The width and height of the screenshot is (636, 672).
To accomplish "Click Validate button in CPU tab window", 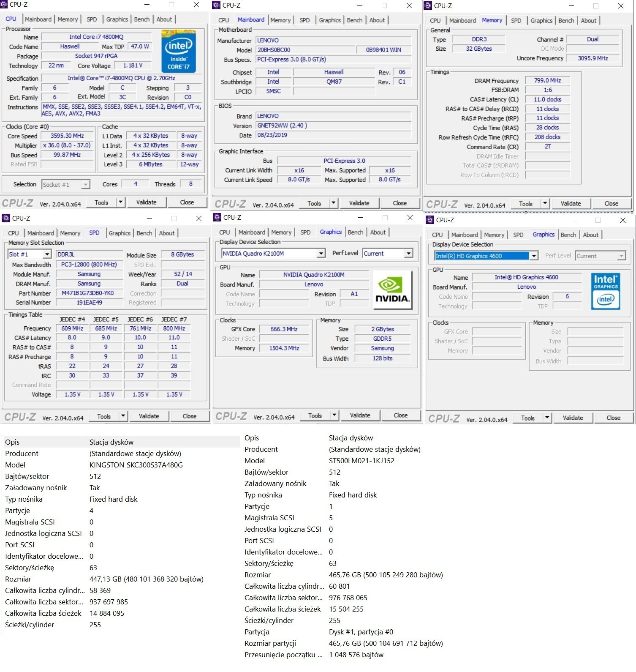I will [147, 202].
